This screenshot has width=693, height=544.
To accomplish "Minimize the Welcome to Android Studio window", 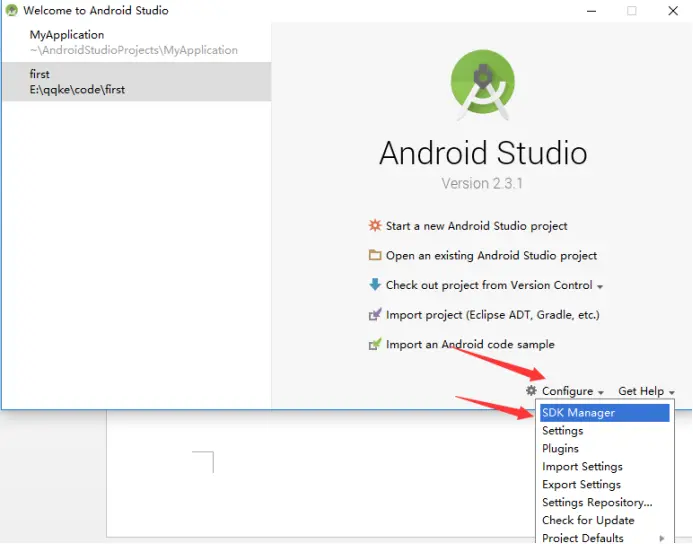I will click(591, 11).
